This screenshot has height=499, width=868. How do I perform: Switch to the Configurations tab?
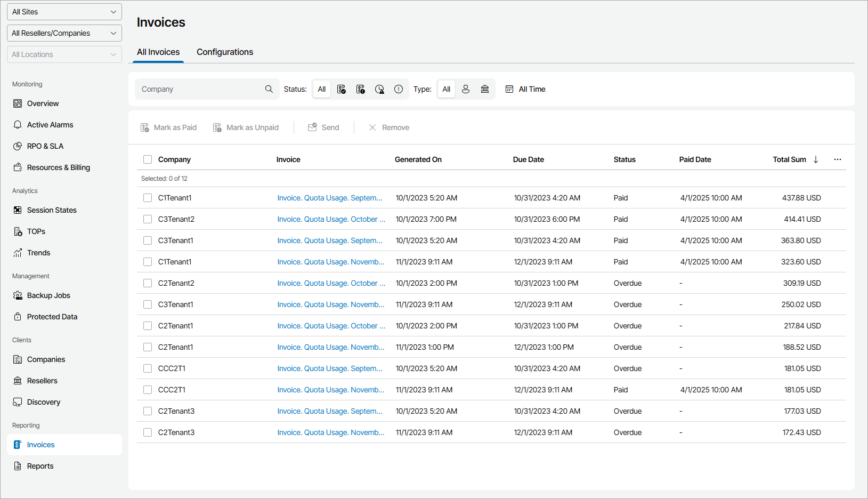coord(224,52)
